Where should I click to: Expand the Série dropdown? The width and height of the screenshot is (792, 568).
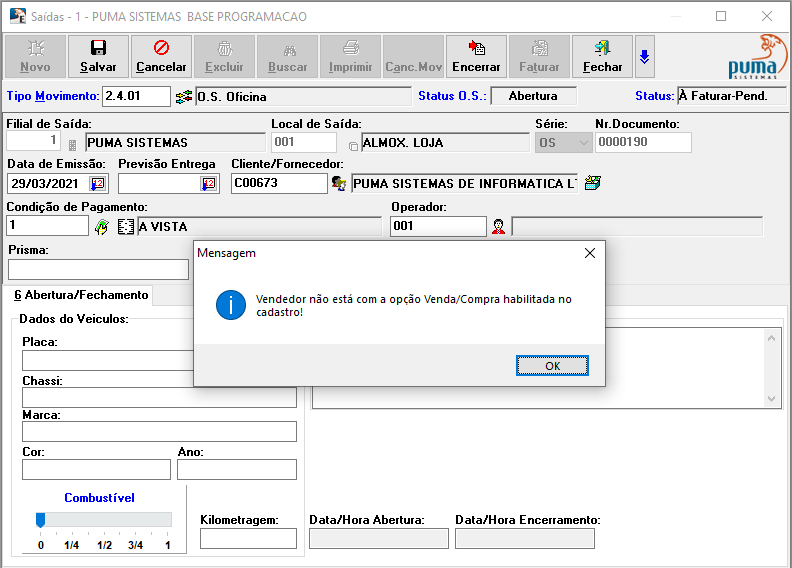(x=581, y=143)
